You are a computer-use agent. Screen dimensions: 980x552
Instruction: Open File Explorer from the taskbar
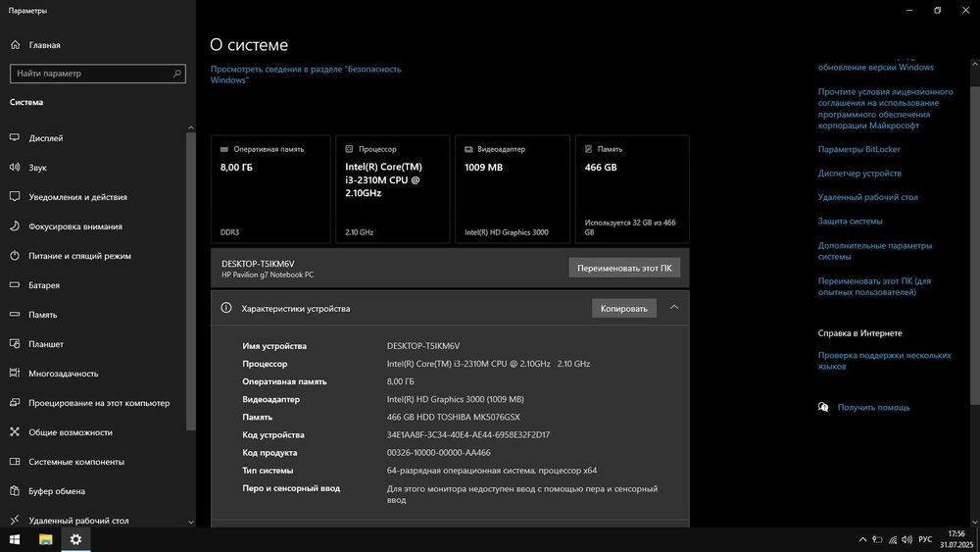(46, 539)
